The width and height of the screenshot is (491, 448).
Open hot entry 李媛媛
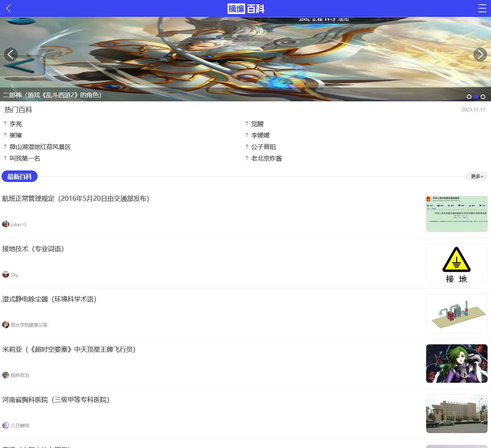pos(260,135)
